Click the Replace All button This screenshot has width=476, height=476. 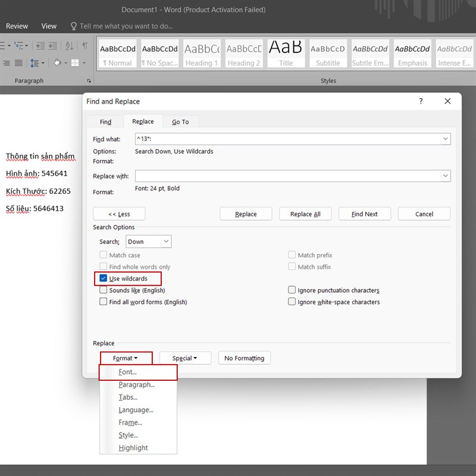pyautogui.click(x=305, y=214)
